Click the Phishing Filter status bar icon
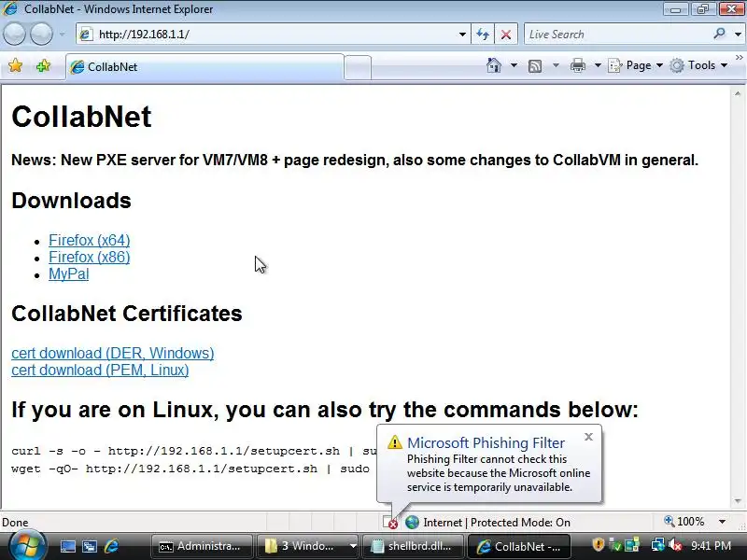This screenshot has width=747, height=560. [x=390, y=523]
